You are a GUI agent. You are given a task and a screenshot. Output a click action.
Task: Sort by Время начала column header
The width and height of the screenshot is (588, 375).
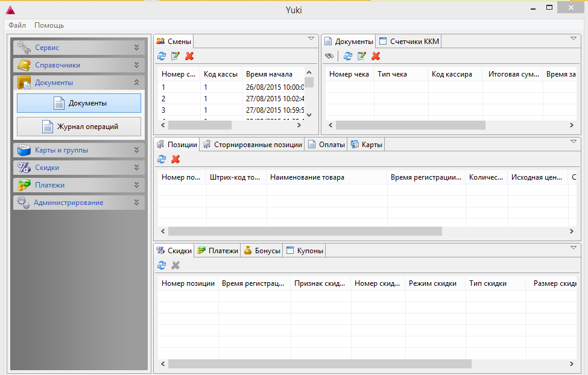(273, 74)
